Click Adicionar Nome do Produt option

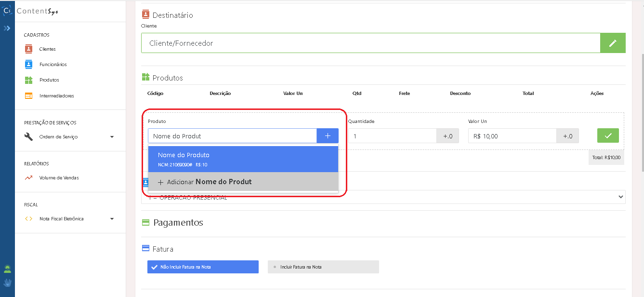243,182
